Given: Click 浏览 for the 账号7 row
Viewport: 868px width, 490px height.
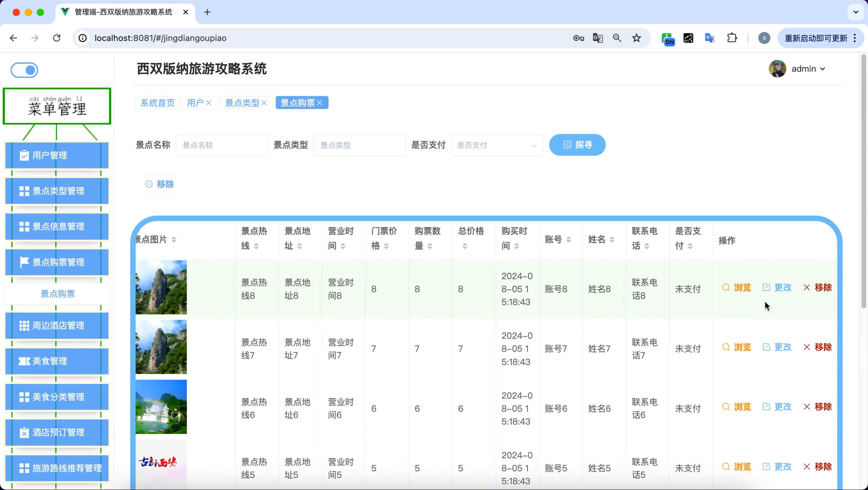Looking at the screenshot, I should pos(737,347).
